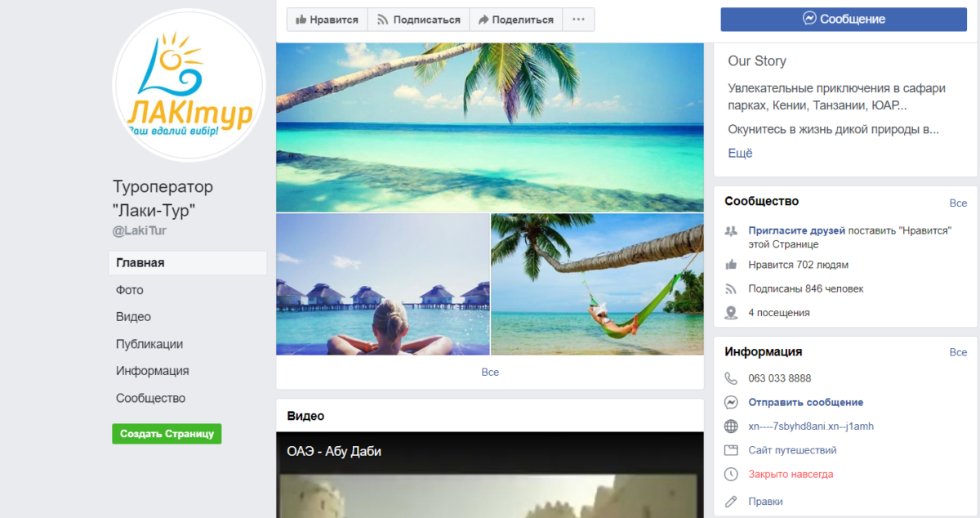This screenshot has width=980, height=518.
Task: View all photos via Все link below images
Action: tap(490, 372)
